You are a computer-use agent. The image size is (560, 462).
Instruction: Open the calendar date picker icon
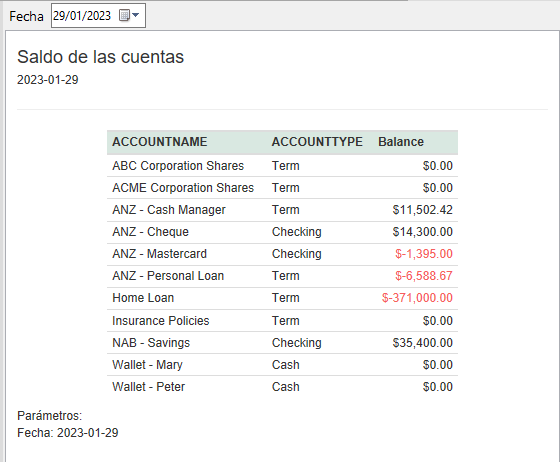click(124, 15)
